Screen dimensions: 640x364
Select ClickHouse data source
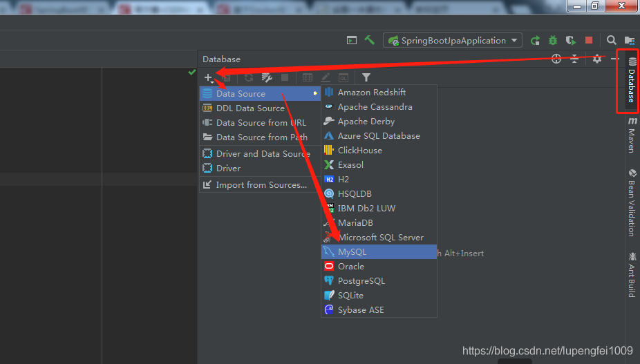pos(379,151)
